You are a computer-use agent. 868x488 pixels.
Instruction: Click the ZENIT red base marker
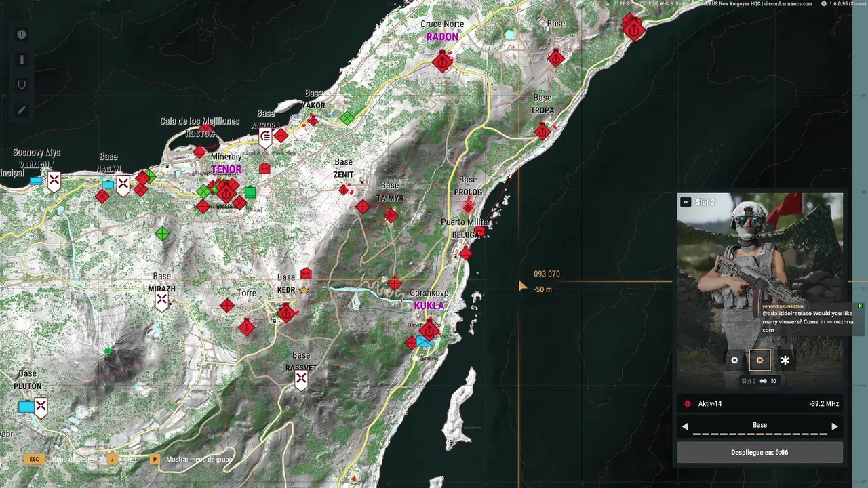click(x=344, y=190)
